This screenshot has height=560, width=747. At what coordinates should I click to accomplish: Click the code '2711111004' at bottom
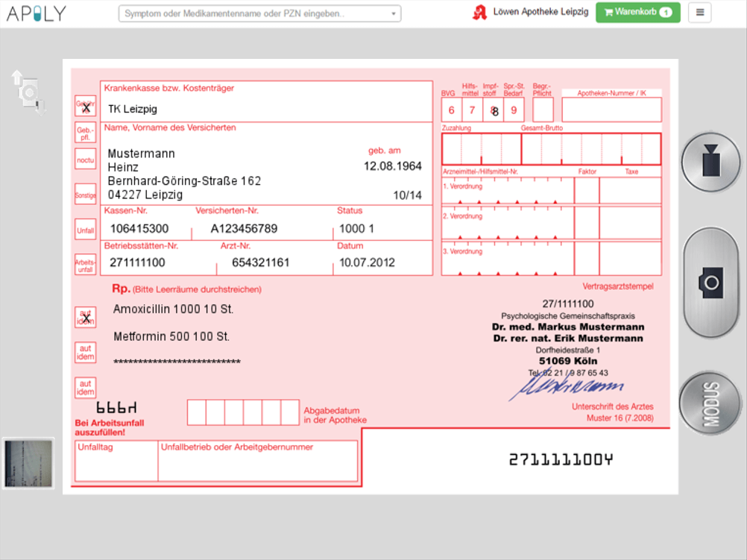tap(561, 459)
